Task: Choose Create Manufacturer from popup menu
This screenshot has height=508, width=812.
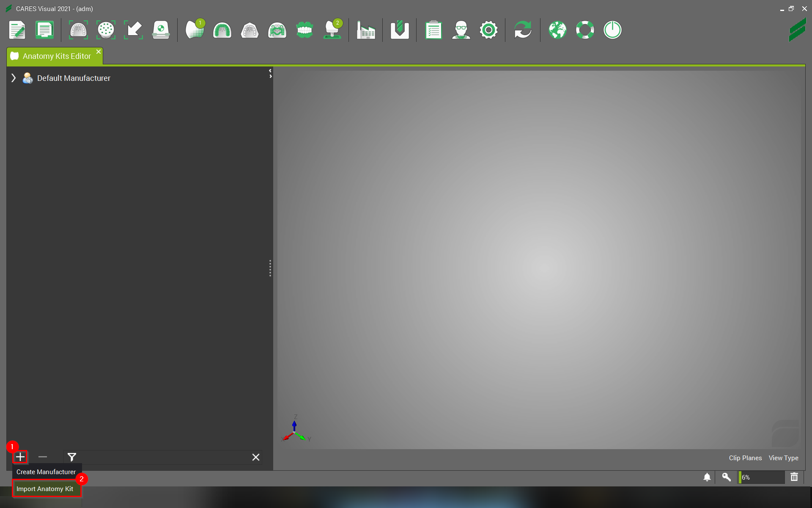Action: [46, 472]
